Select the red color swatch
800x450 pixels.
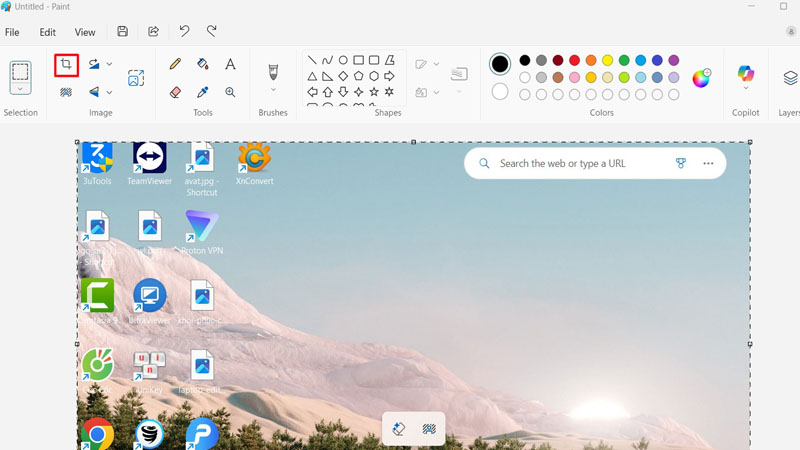pyautogui.click(x=574, y=61)
